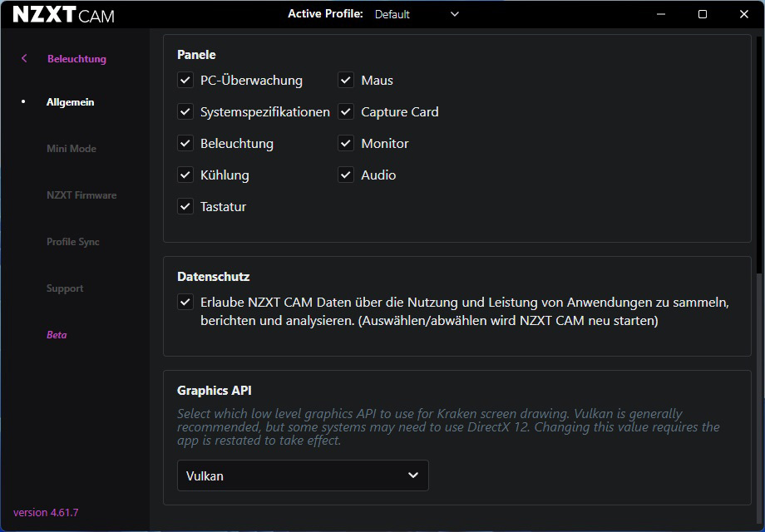
Task: Maximize the NZXT CAM window
Action: coord(703,14)
